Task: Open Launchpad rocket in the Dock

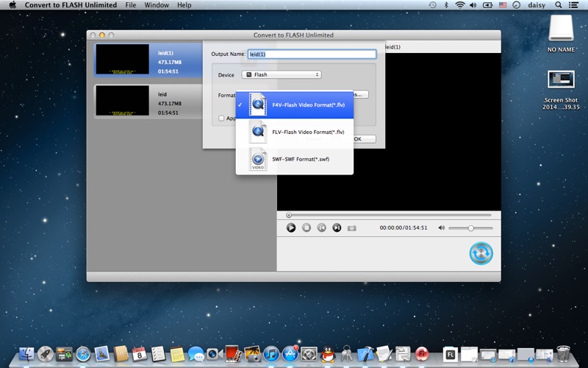Action: (46, 354)
